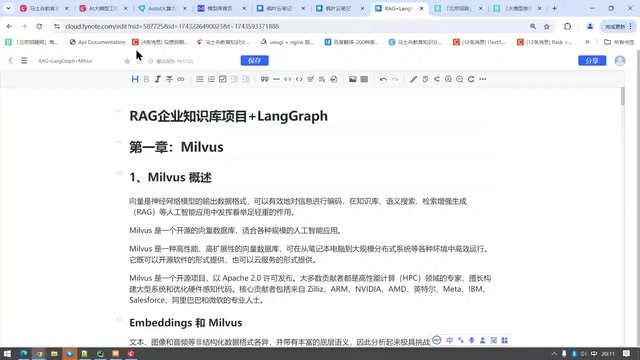The image size is (640, 360).
Task: Insert a task checklist item
Action: pos(222,79)
